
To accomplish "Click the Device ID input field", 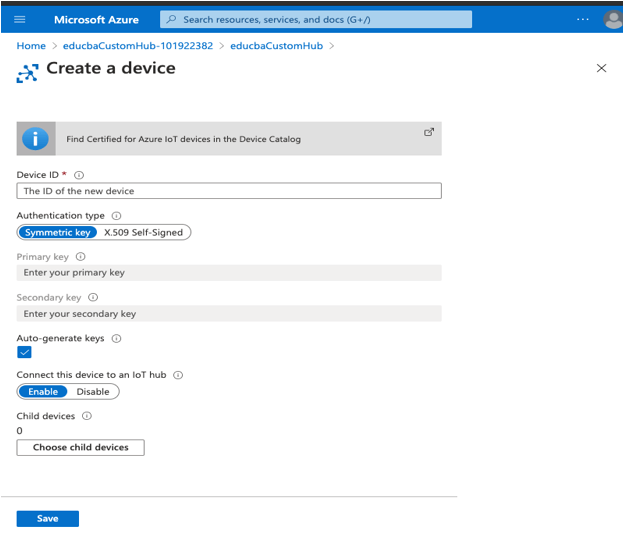I will 229,191.
